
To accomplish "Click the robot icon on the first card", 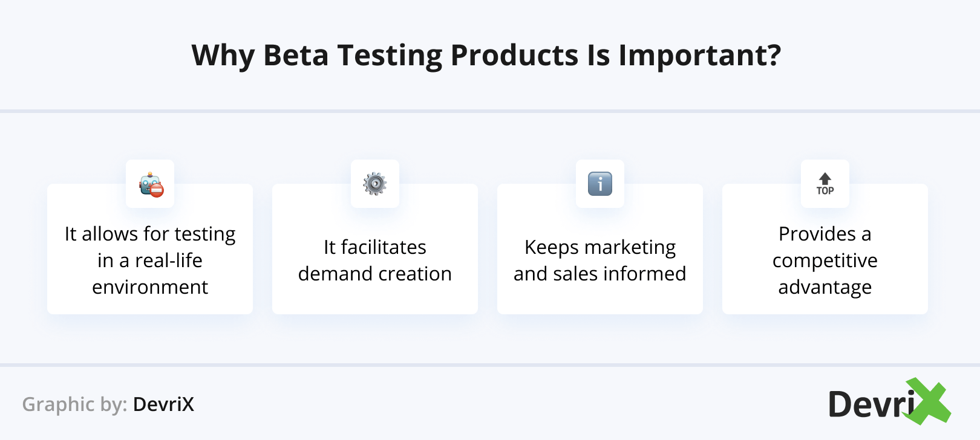I will click(149, 183).
